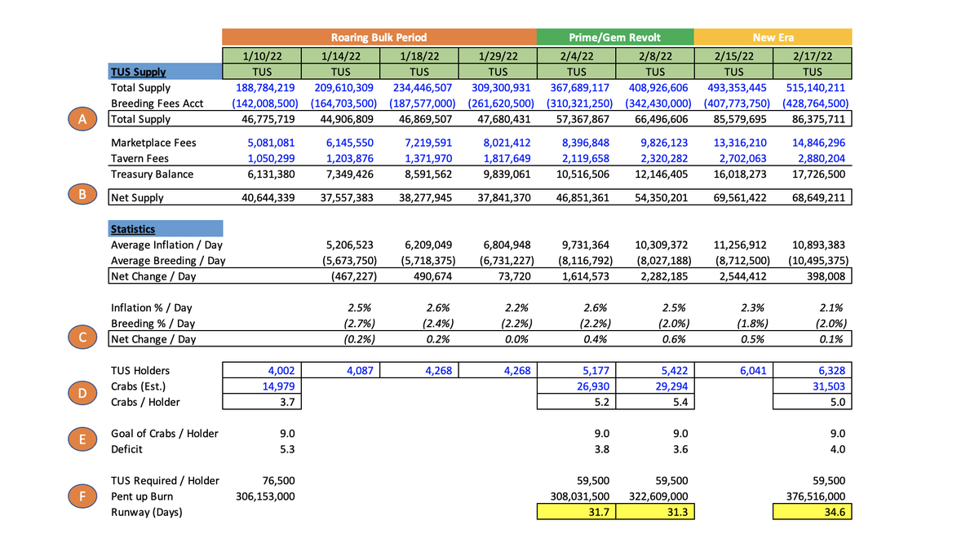Click net supply value 68,649,211
979x560 pixels.
pyautogui.click(x=819, y=197)
